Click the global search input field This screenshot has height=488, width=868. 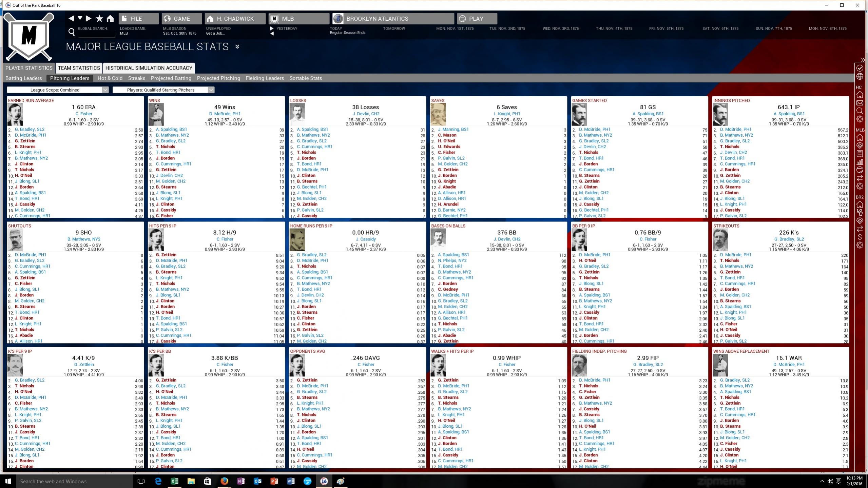(x=96, y=34)
